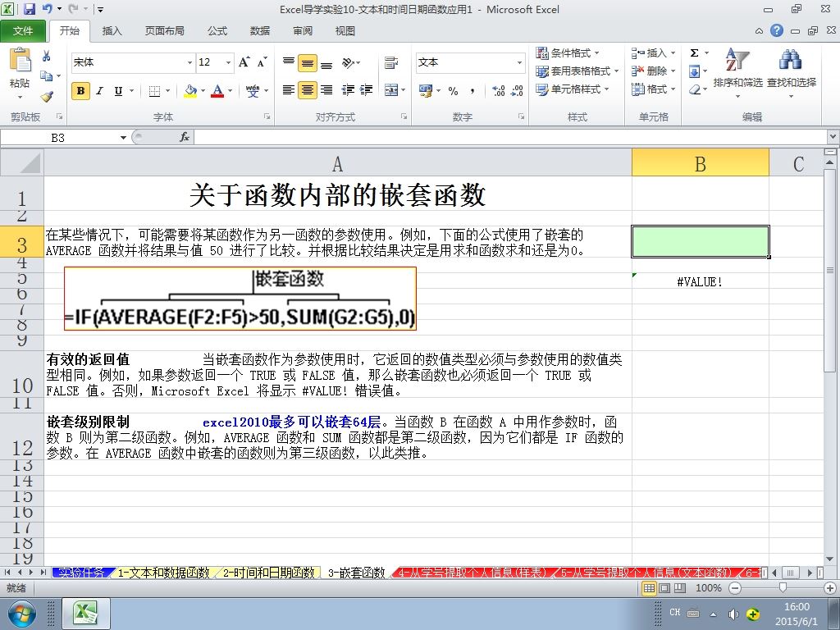Apply percent style with the % icon
Screen dimensions: 840x630
[x=453, y=90]
